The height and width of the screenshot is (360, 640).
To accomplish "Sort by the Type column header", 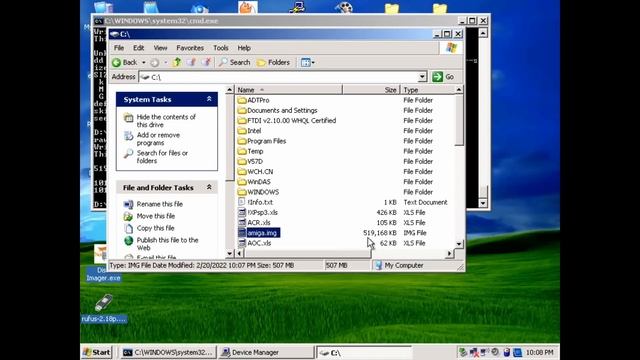I will pyautogui.click(x=427, y=90).
